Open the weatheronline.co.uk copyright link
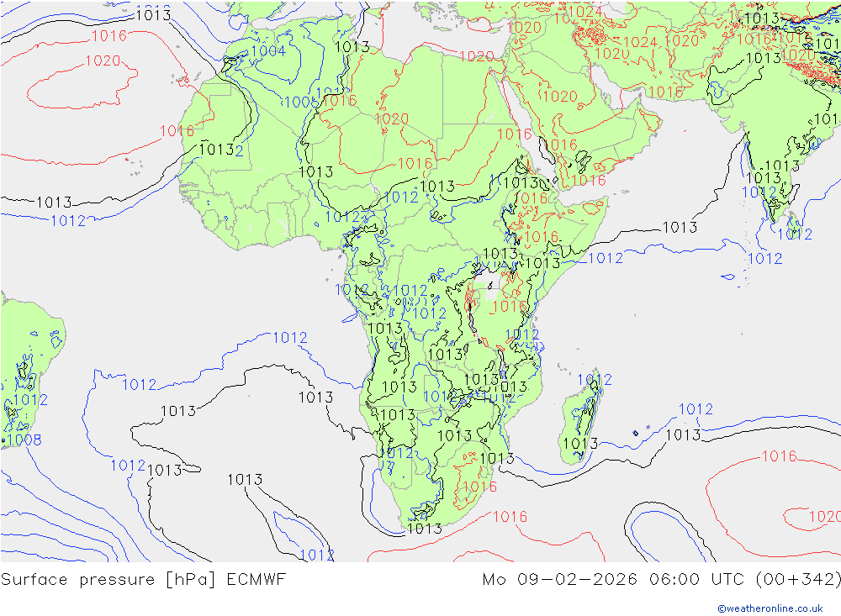 coord(770,608)
